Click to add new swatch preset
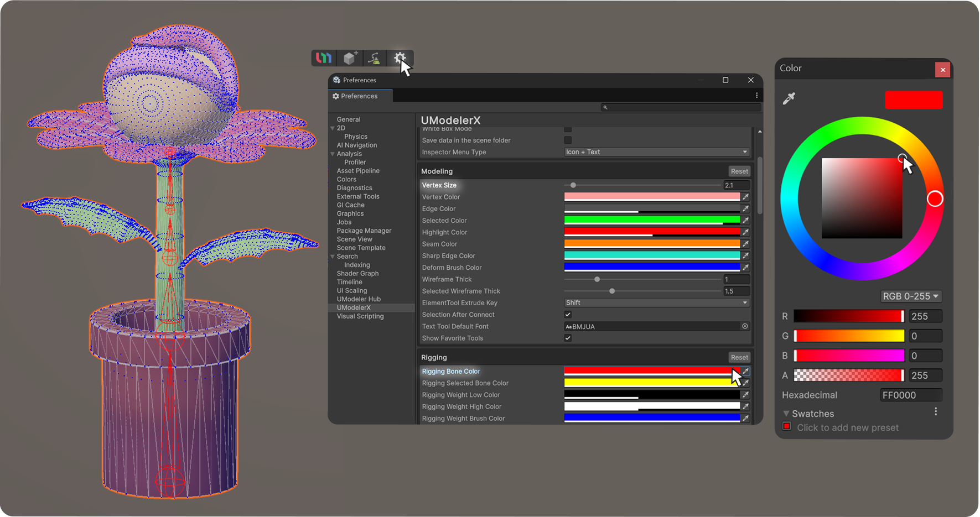Viewport: 980px width, 517px height. coord(848,427)
